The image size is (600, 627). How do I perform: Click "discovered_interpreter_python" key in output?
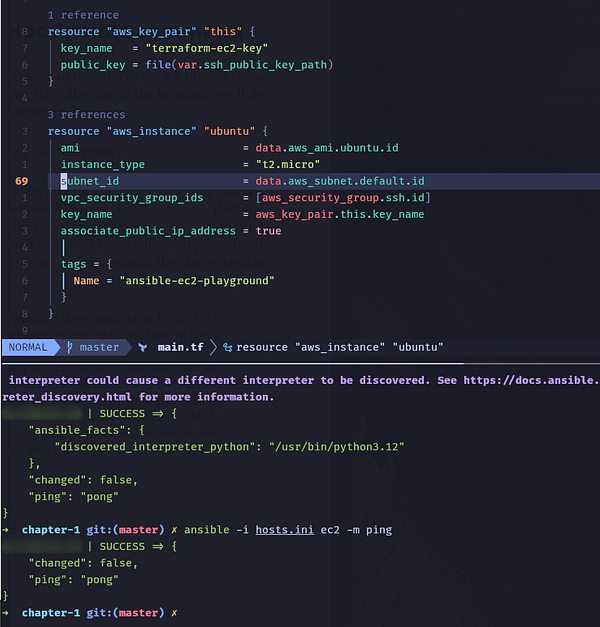154,447
